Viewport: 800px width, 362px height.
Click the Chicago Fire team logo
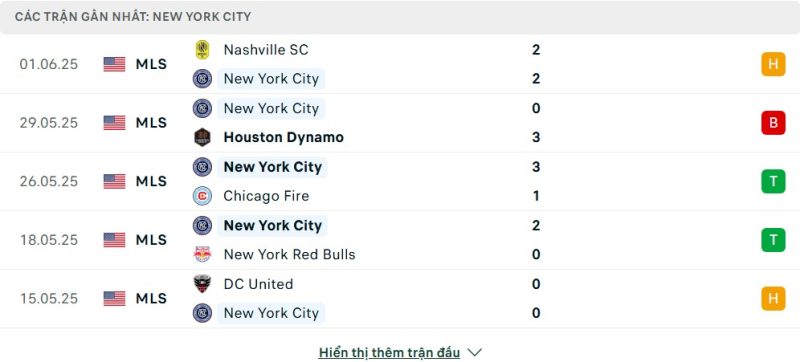[x=203, y=196]
